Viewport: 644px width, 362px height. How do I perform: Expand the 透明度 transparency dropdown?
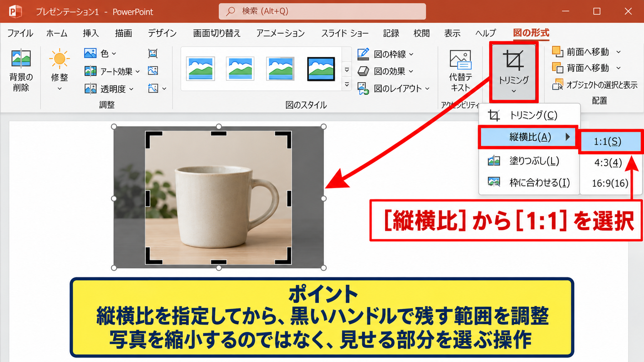(131, 89)
